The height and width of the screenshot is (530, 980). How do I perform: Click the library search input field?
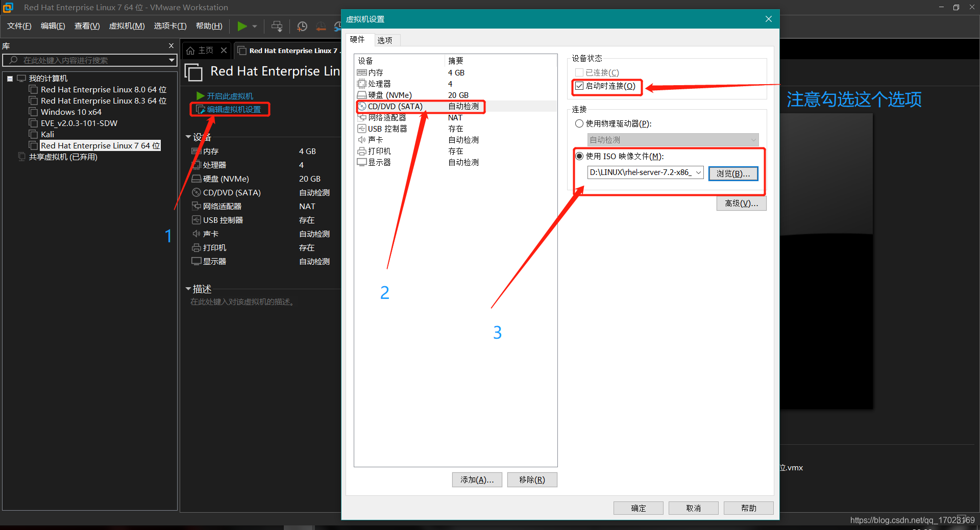pyautogui.click(x=89, y=60)
